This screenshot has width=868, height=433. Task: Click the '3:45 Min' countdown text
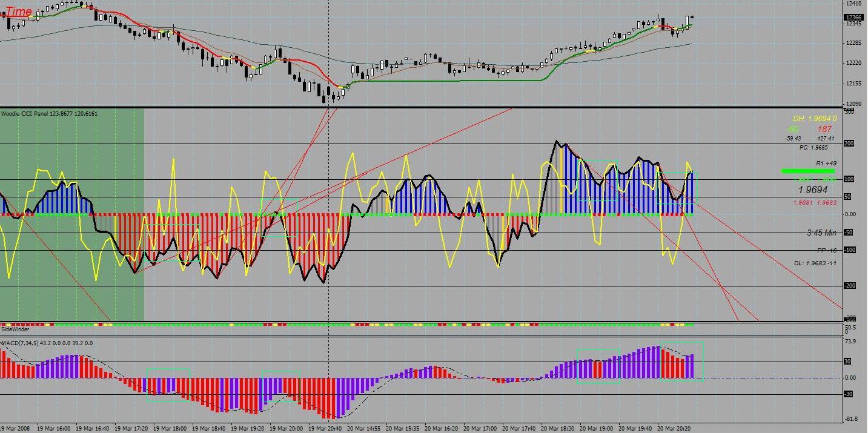(x=821, y=233)
